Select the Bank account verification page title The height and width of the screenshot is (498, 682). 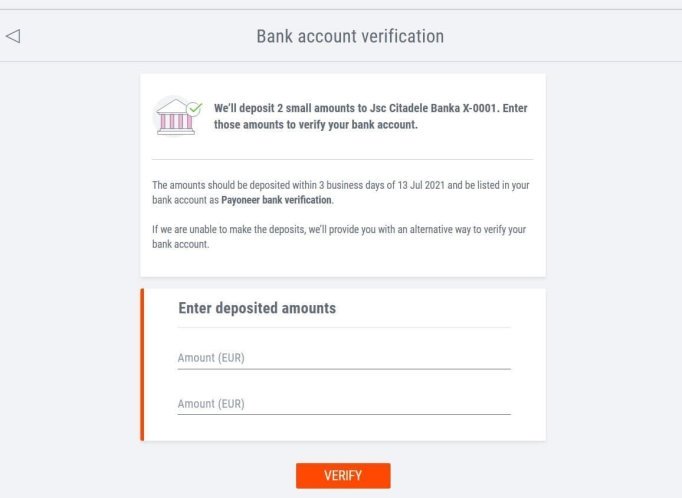pyautogui.click(x=350, y=37)
